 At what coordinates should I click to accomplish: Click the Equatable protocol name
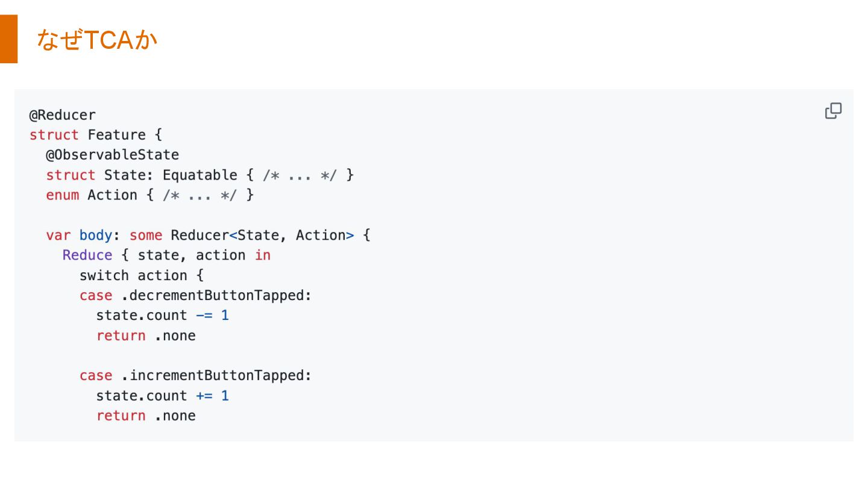point(200,175)
